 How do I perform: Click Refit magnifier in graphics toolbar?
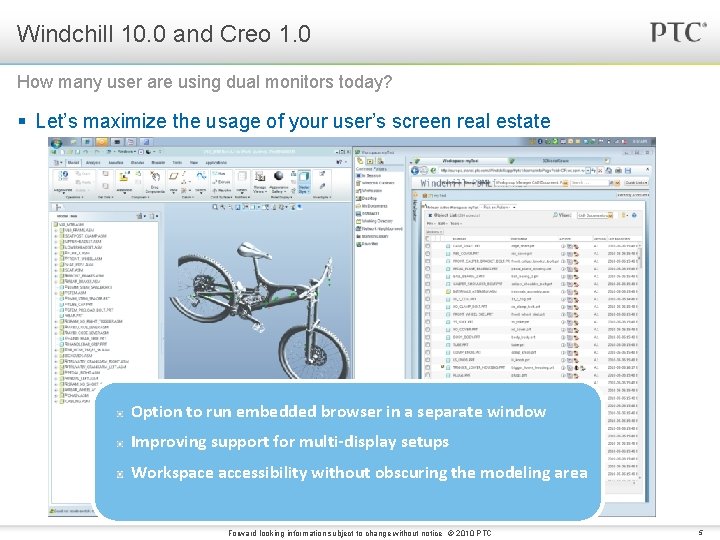click(215, 207)
